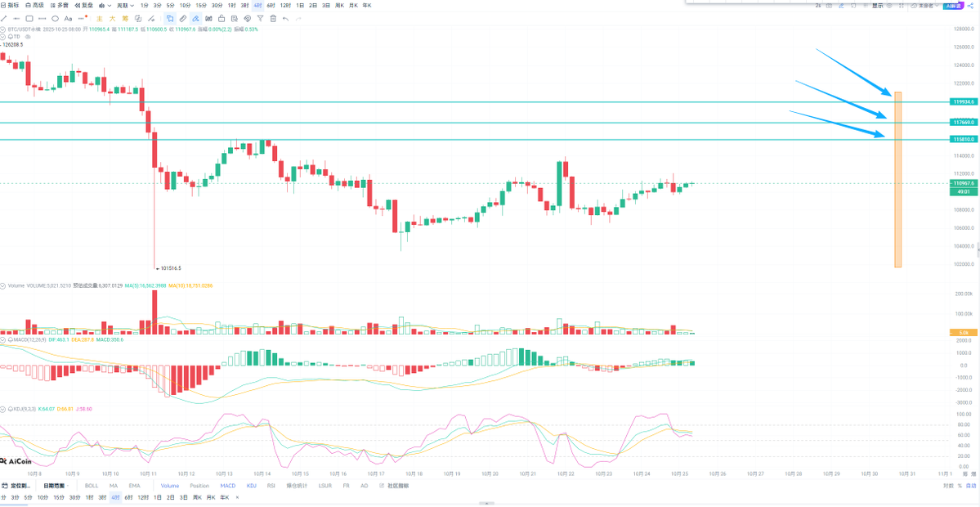Viewport: 980px width, 507px height.
Task: Click the 显示 display button
Action: point(878,6)
